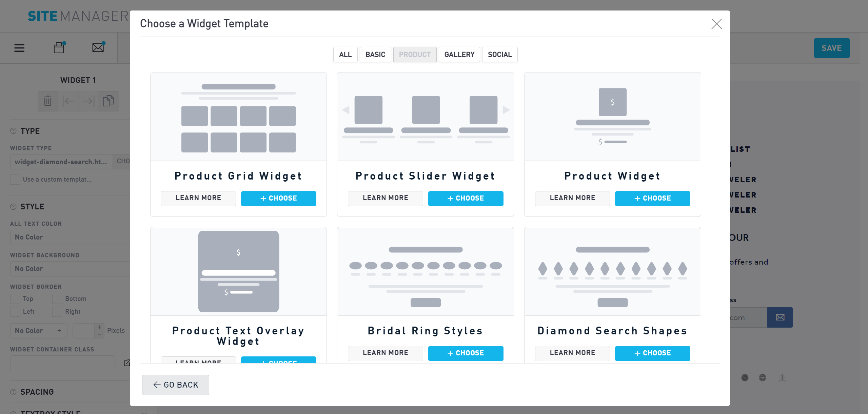Click GO BACK at the bottom of the dialog

pyautogui.click(x=175, y=385)
